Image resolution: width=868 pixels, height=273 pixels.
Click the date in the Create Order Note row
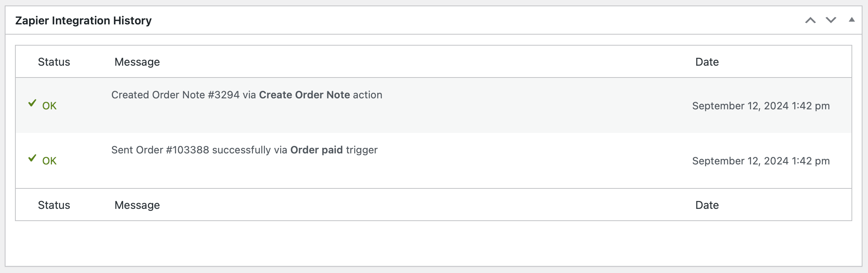point(761,106)
